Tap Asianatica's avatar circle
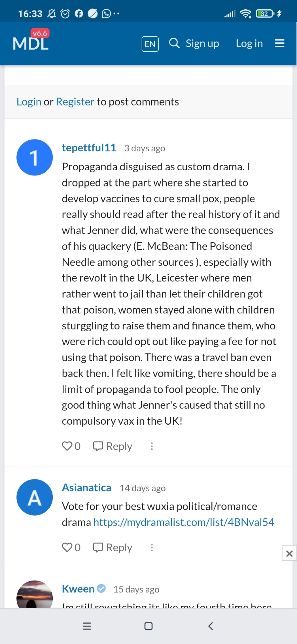This screenshot has height=644, width=297. 35,497
